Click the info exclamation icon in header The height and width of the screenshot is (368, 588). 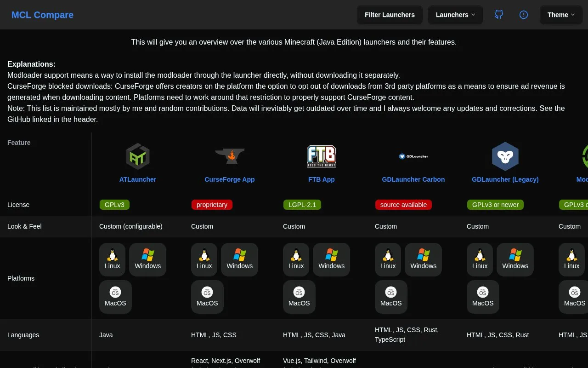click(x=524, y=15)
